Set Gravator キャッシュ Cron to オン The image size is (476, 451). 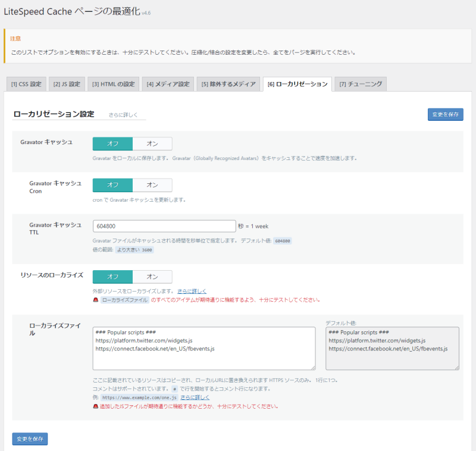pyautogui.click(x=152, y=185)
